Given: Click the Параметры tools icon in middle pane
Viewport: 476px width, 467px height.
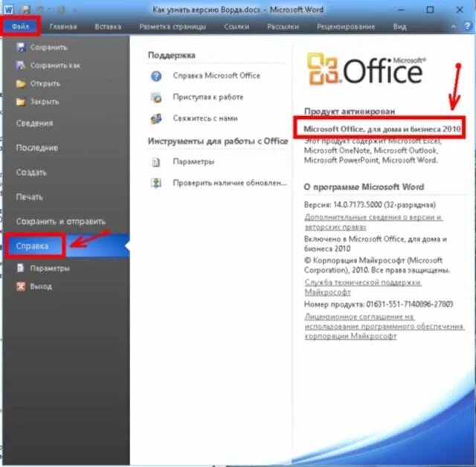Looking at the screenshot, I should tap(155, 161).
